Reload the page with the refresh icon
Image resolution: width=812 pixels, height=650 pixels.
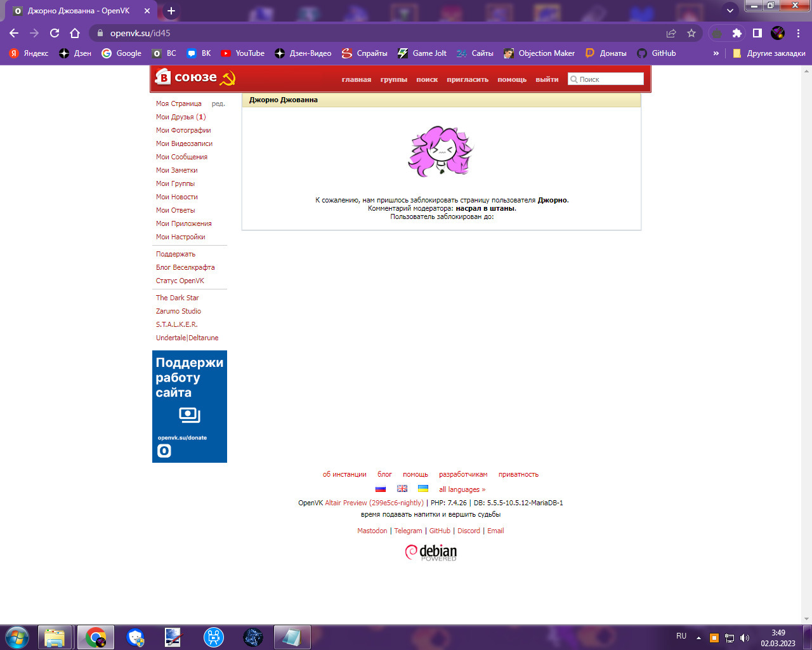(55, 33)
